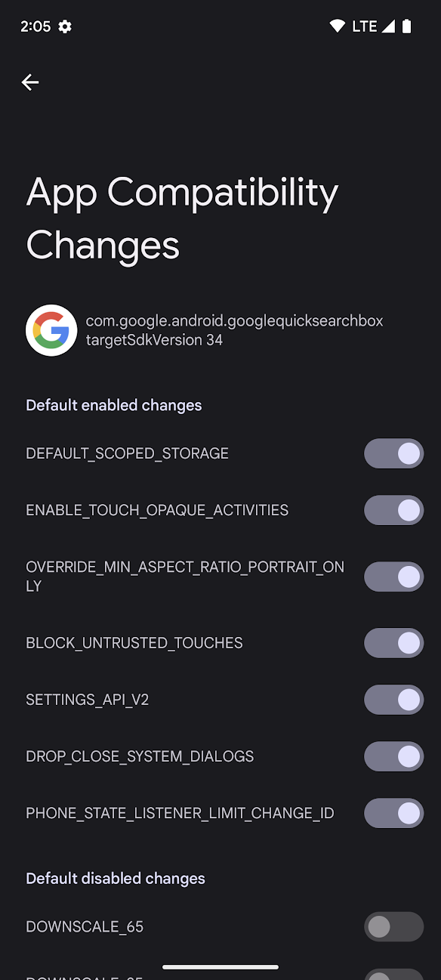Viewport: 441px width, 980px height.
Task: Disable BLOCK_UNTRUSTED_TOUCHES switch
Action: pos(394,643)
